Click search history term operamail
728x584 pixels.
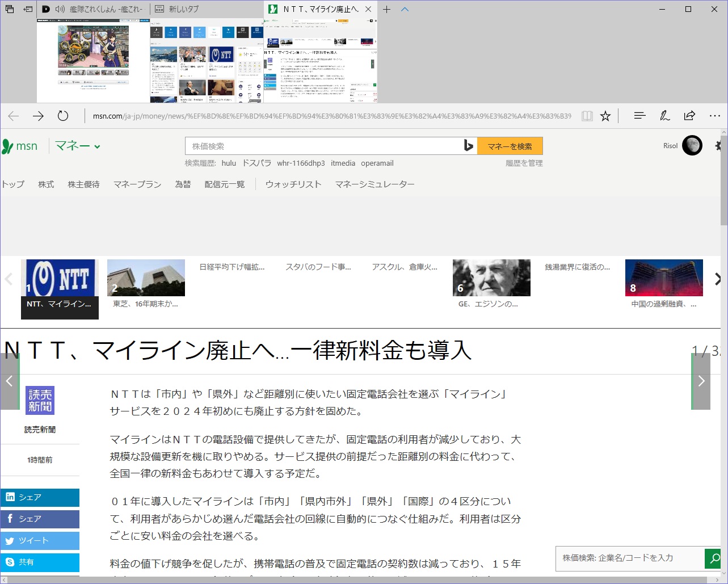377,163
